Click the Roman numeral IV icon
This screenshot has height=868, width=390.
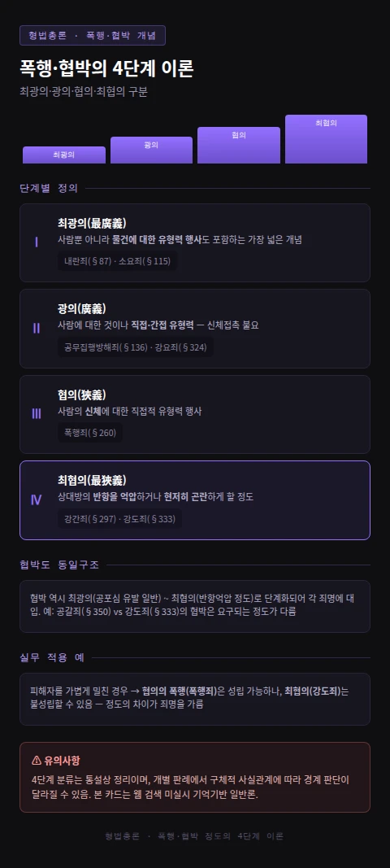coord(36,499)
